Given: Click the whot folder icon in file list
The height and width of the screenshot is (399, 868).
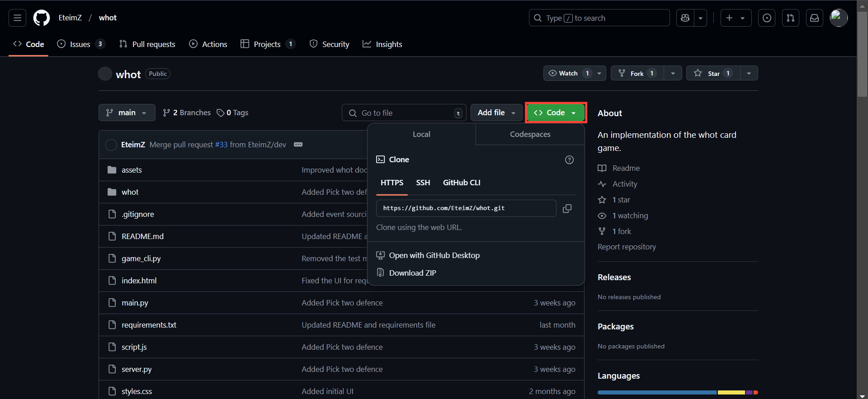Looking at the screenshot, I should [112, 192].
